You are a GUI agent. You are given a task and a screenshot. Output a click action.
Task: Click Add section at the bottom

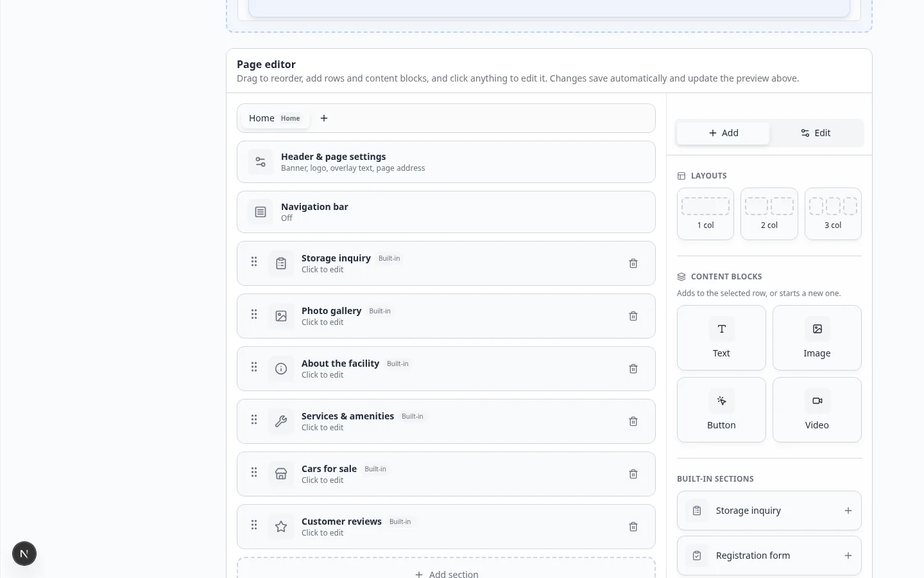coord(446,569)
